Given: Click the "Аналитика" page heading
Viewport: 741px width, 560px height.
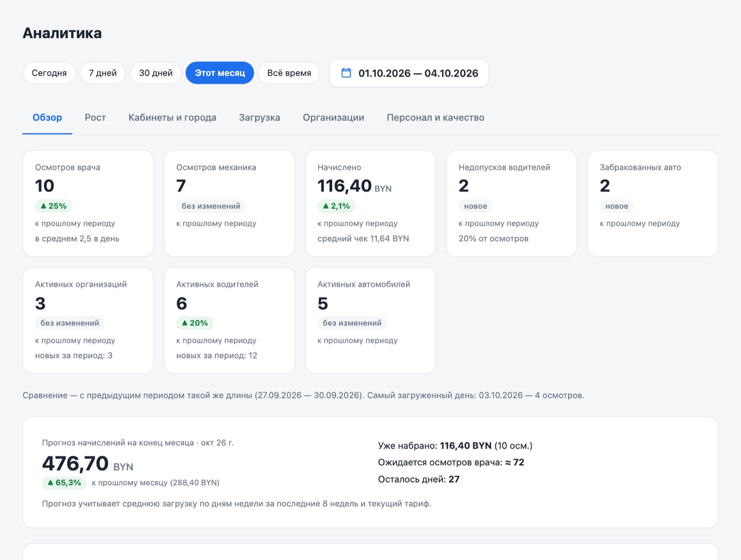Looking at the screenshot, I should click(x=62, y=33).
